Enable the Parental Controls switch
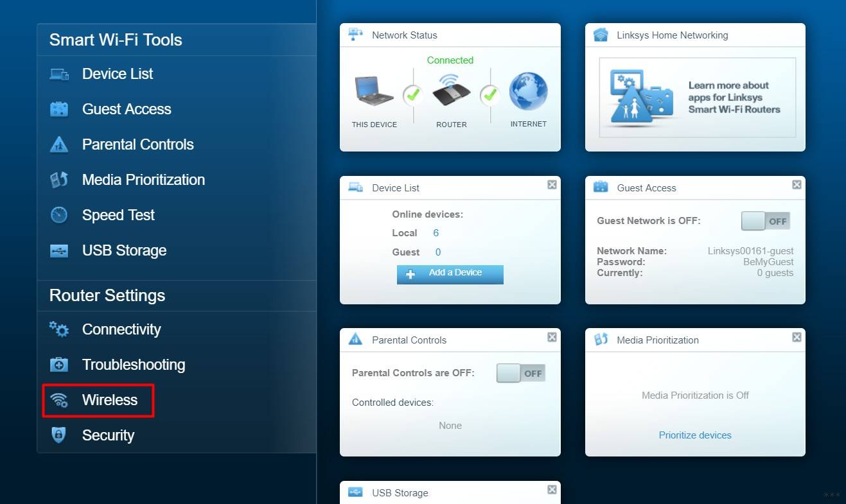Screen dimensions: 846x504 (x=520, y=373)
